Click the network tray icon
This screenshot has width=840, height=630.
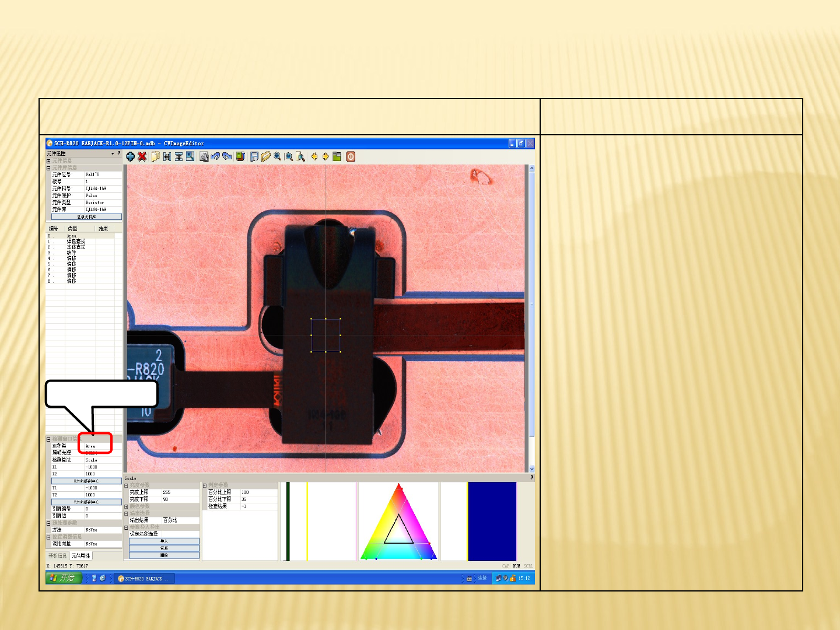(x=499, y=578)
